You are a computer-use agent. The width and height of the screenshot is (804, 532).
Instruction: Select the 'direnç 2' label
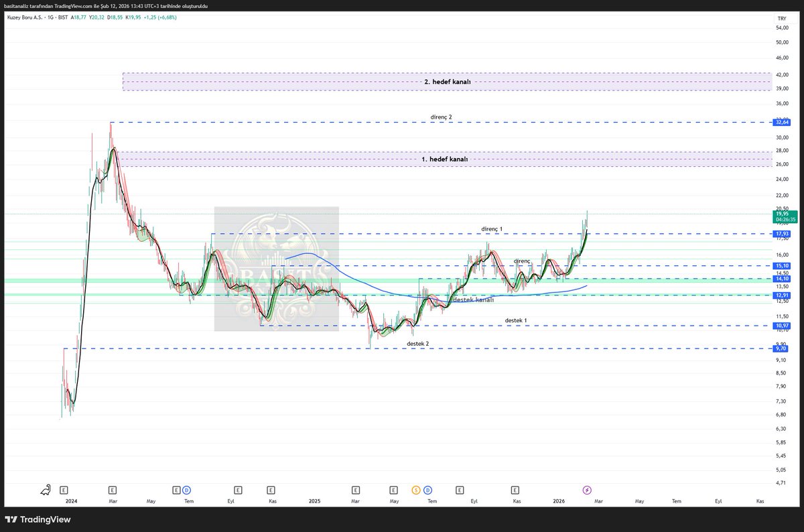442,117
